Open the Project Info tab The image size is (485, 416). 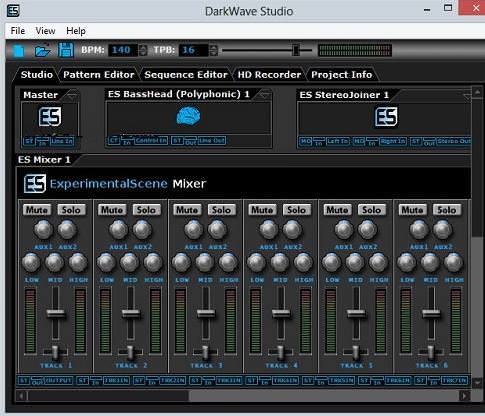point(342,75)
